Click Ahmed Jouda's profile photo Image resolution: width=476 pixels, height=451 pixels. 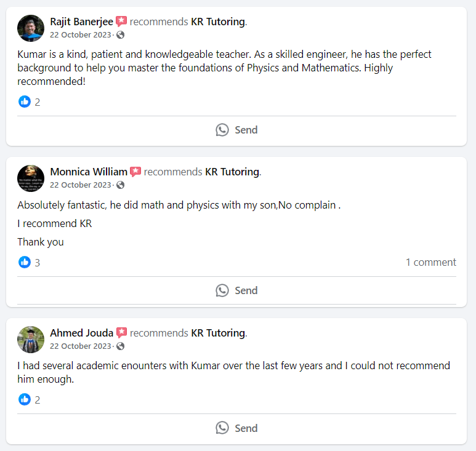(31, 340)
